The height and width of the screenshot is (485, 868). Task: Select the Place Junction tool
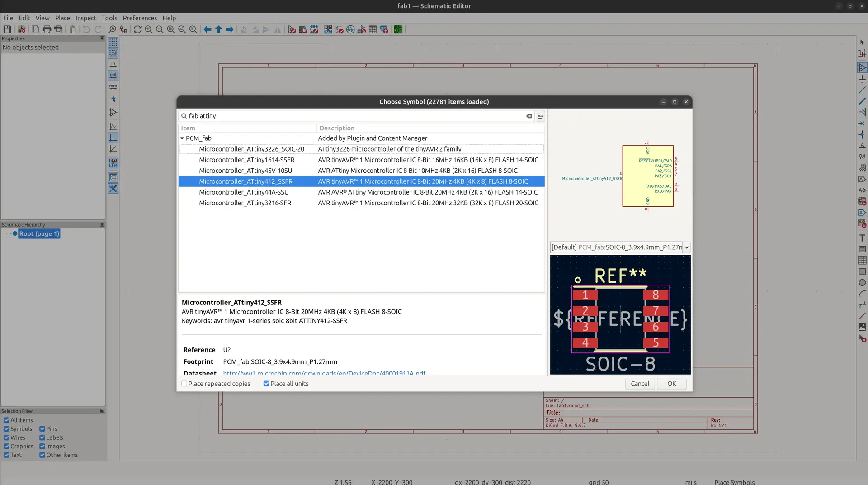(x=862, y=134)
